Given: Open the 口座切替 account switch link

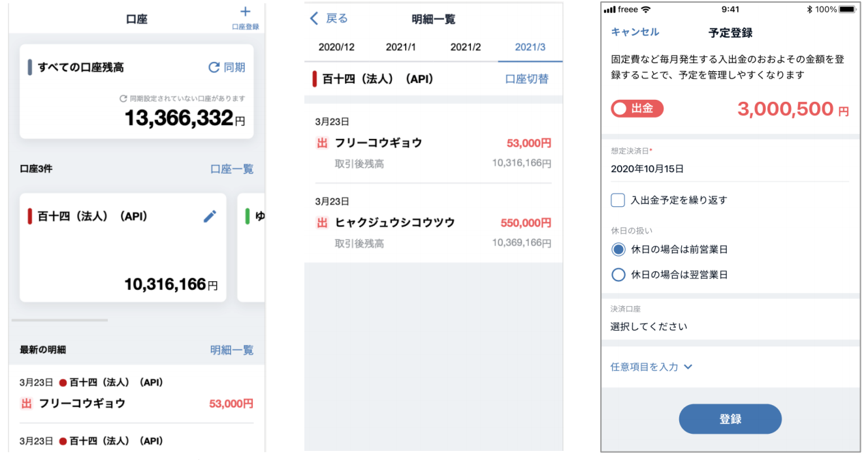Looking at the screenshot, I should click(x=526, y=79).
